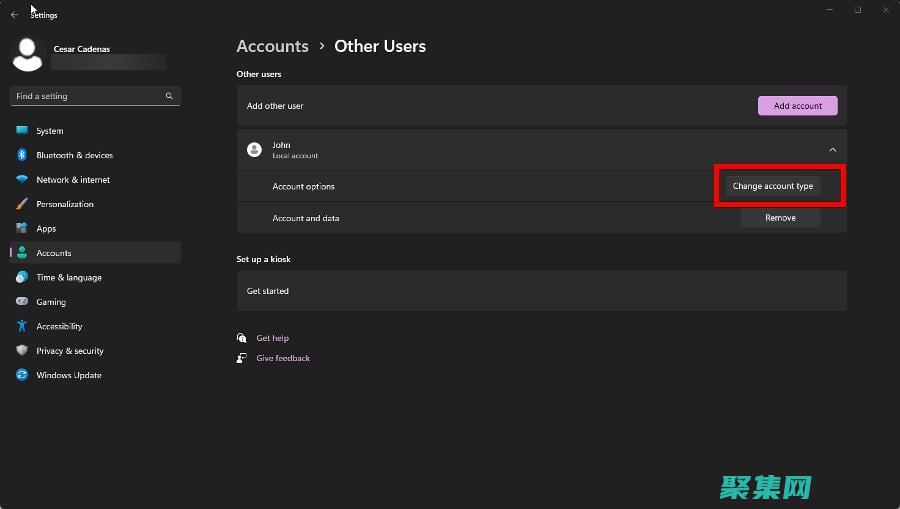Click the System monitor icon in sidebar
Image resolution: width=900 pixels, height=509 pixels.
coord(22,131)
